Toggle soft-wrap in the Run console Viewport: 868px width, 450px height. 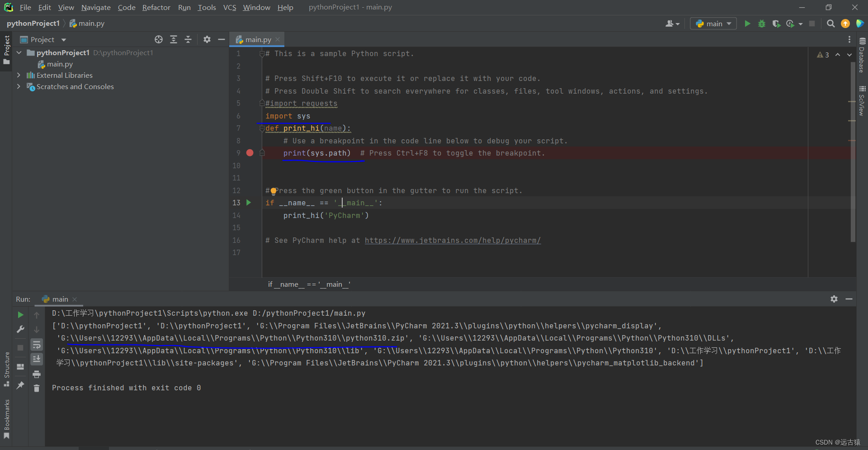coord(37,345)
